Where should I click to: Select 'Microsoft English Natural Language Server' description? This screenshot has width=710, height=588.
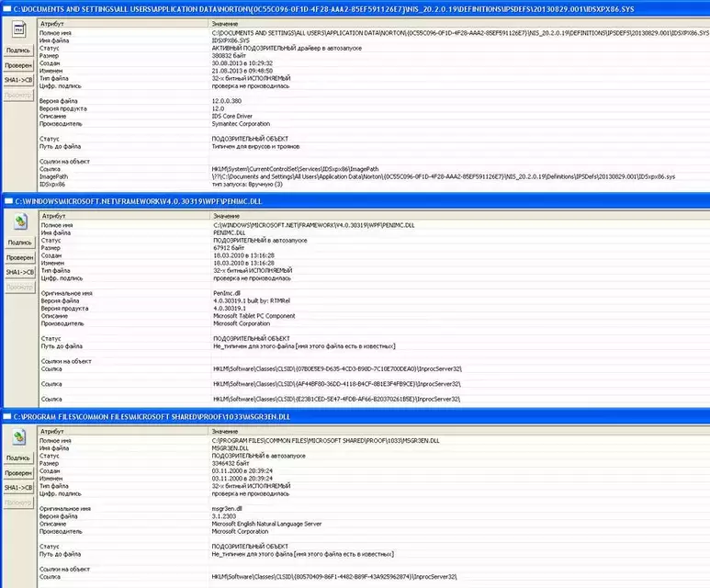coord(266,524)
